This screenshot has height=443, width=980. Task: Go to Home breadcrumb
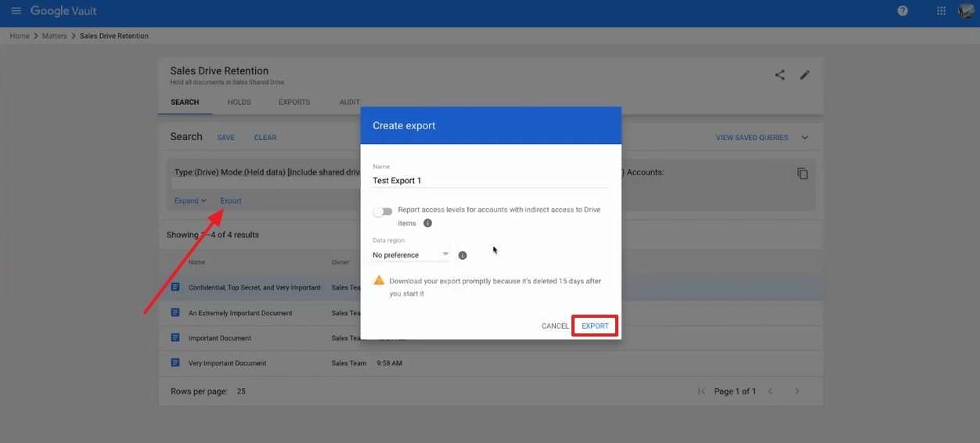(x=20, y=36)
